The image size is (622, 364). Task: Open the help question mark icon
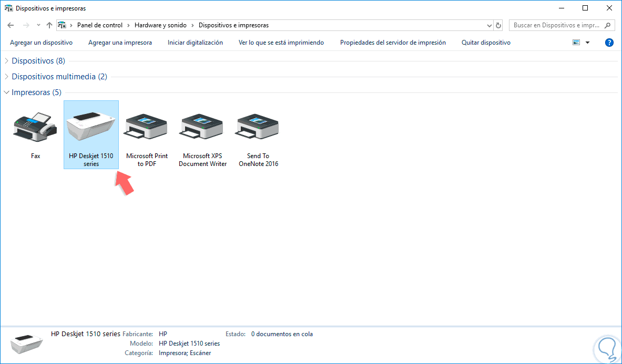coord(609,43)
